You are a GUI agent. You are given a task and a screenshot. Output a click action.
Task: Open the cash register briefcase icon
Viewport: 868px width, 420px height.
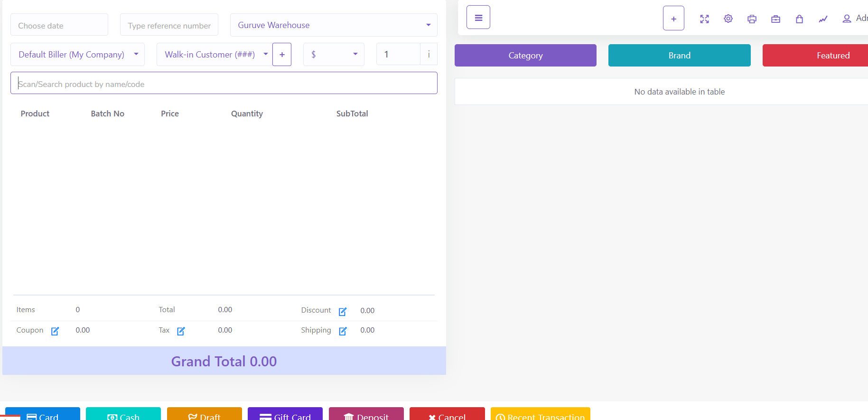775,19
